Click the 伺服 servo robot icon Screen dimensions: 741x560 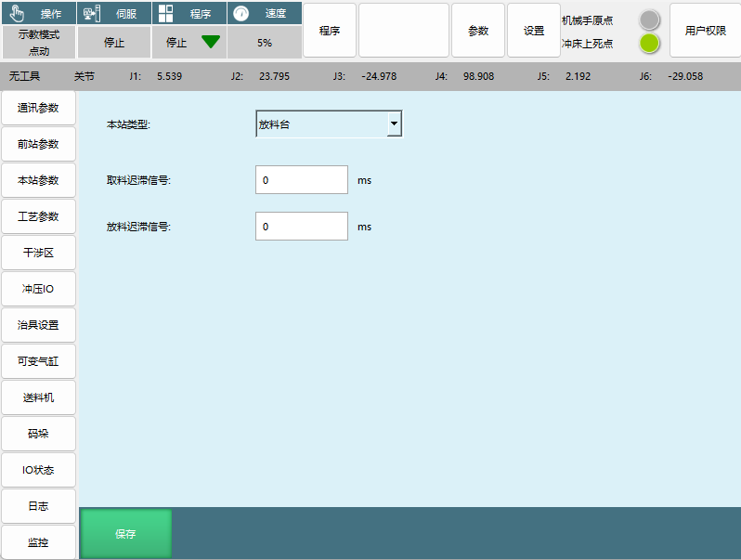[x=91, y=13]
